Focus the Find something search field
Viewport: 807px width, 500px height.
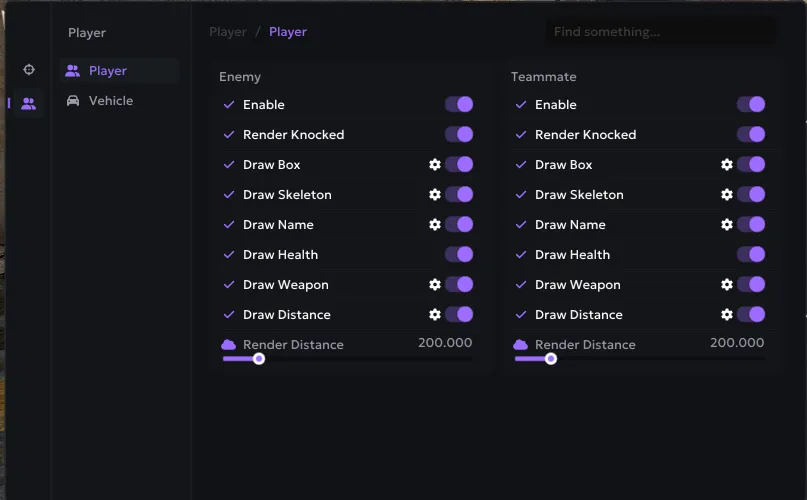tap(661, 31)
